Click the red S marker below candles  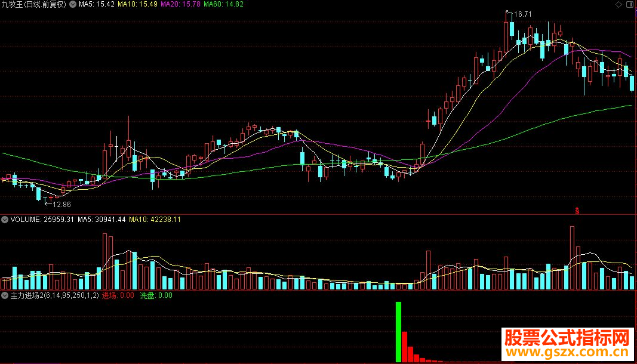[577, 211]
